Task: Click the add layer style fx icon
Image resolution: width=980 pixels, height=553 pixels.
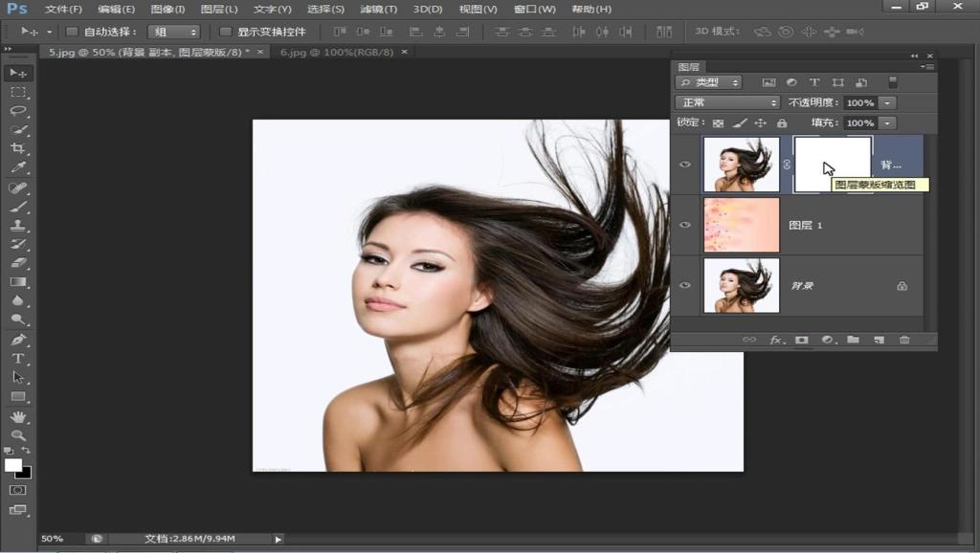Action: coord(777,340)
